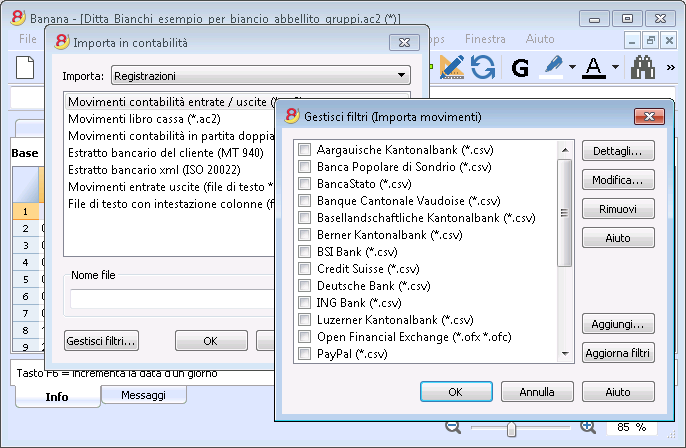686x448 pixels.
Task: Confirm Gestisci filtri dialog with OK
Action: pyautogui.click(x=456, y=392)
